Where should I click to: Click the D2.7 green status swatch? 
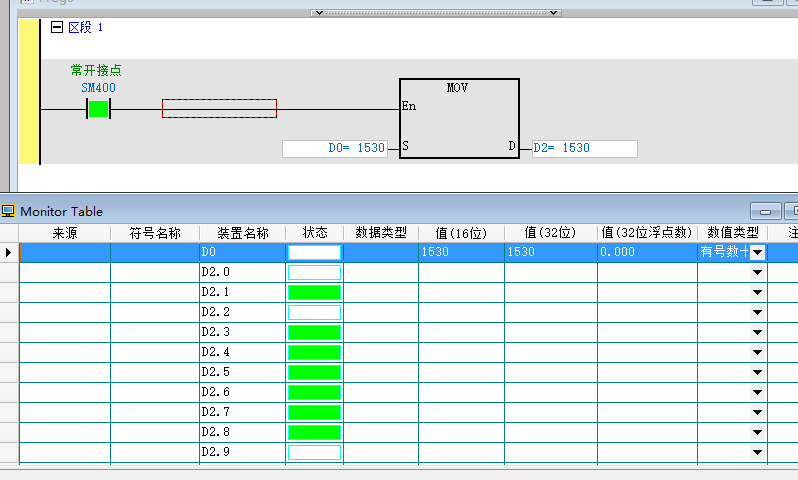(314, 412)
